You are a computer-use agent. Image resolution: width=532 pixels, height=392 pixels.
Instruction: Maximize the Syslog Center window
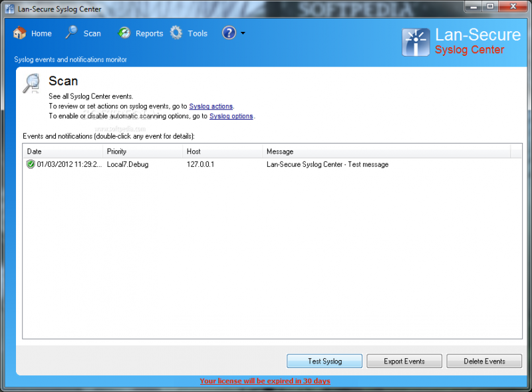(490, 7)
